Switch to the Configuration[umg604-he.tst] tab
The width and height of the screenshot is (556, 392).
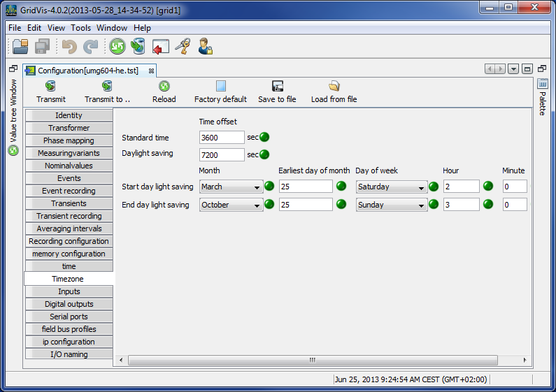pos(87,71)
